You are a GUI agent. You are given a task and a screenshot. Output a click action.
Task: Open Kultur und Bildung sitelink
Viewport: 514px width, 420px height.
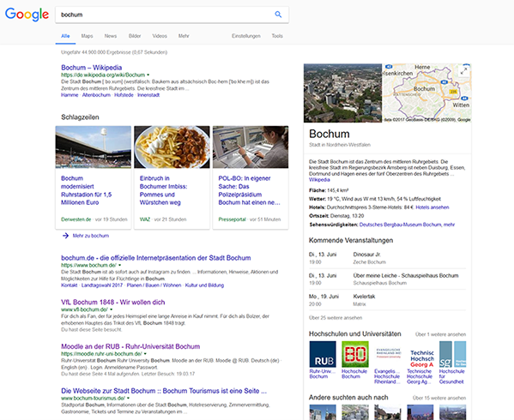pos(204,285)
